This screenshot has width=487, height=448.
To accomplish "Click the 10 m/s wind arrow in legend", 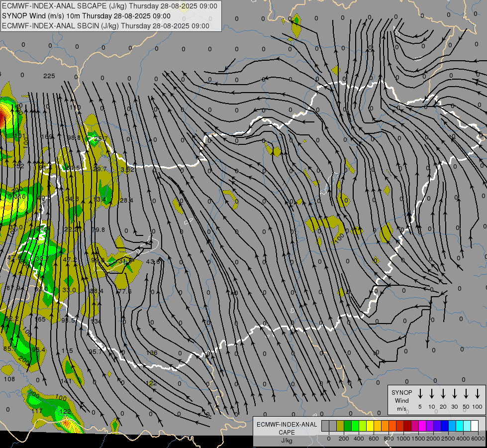I will click(431, 393).
